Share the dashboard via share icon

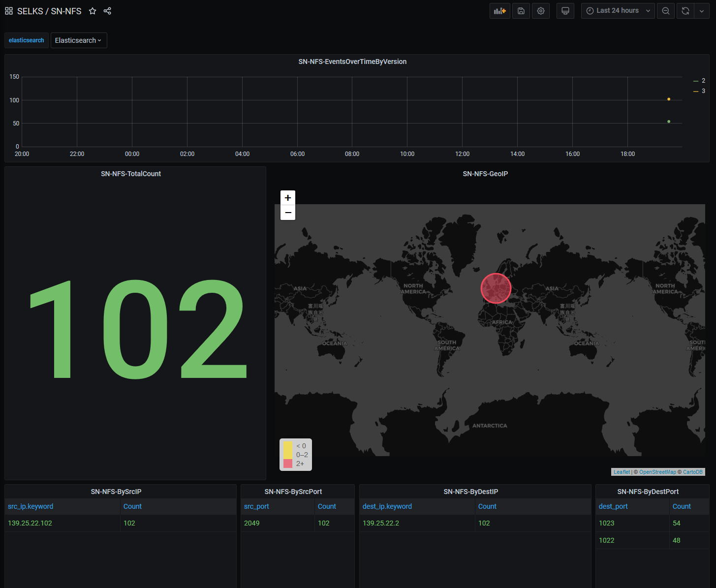click(107, 11)
